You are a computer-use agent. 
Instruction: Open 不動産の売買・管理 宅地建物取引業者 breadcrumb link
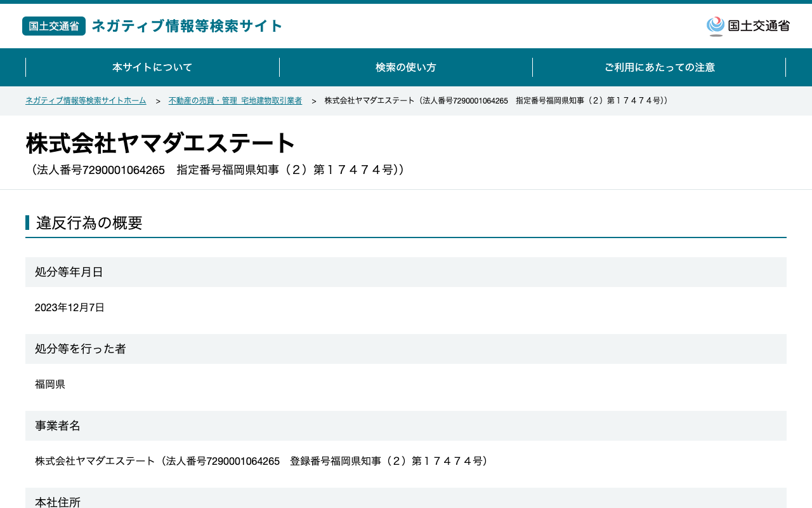235,101
